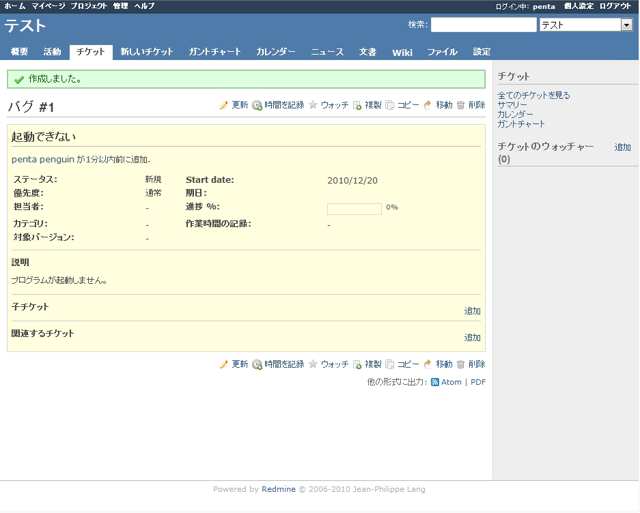Click 全てのチケットを見る in sidebar

click(534, 95)
